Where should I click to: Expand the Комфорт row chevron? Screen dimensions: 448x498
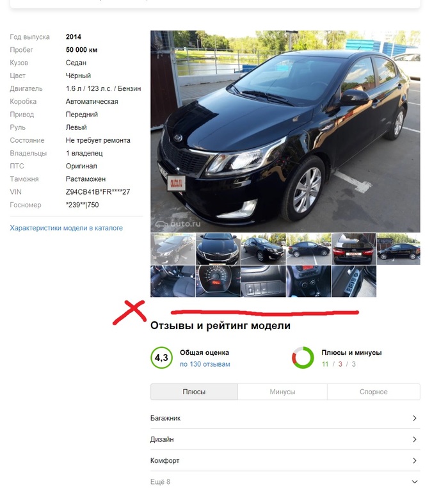[414, 460]
